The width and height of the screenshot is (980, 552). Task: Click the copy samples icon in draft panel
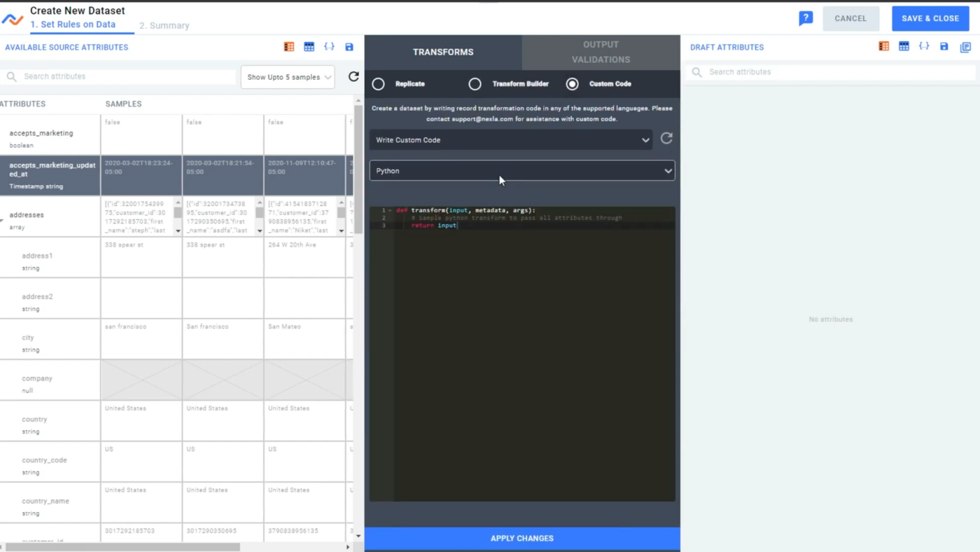coord(965,46)
